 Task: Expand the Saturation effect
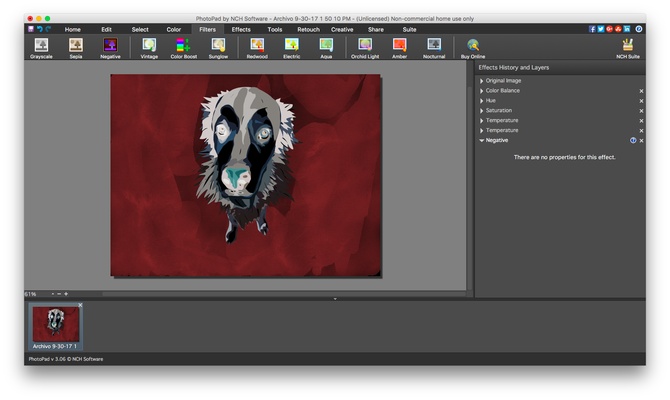(482, 111)
